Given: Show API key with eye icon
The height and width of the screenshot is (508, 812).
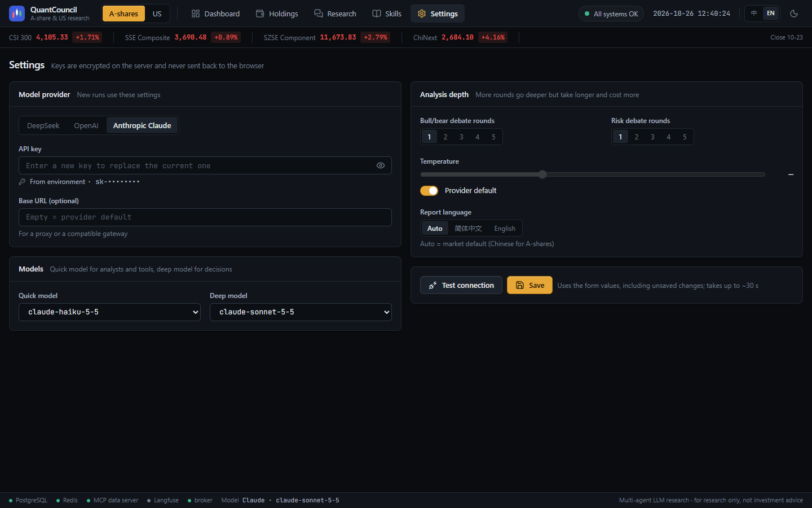Looking at the screenshot, I should click(381, 165).
